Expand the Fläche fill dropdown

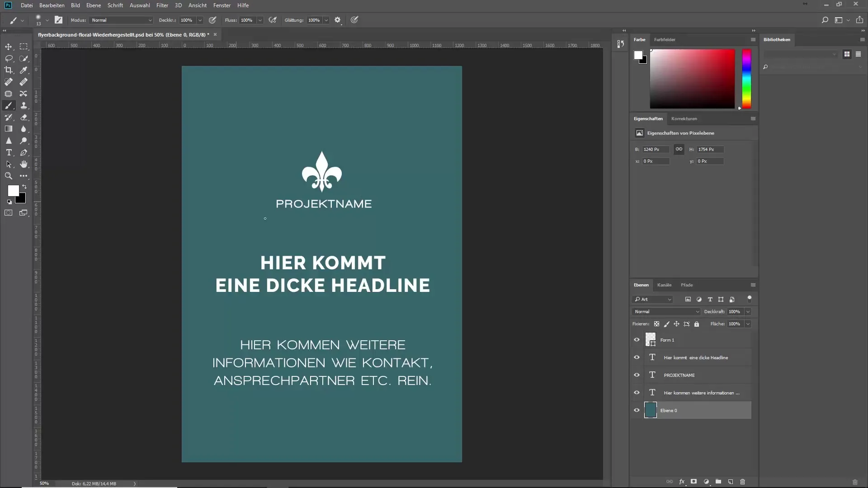(x=748, y=324)
